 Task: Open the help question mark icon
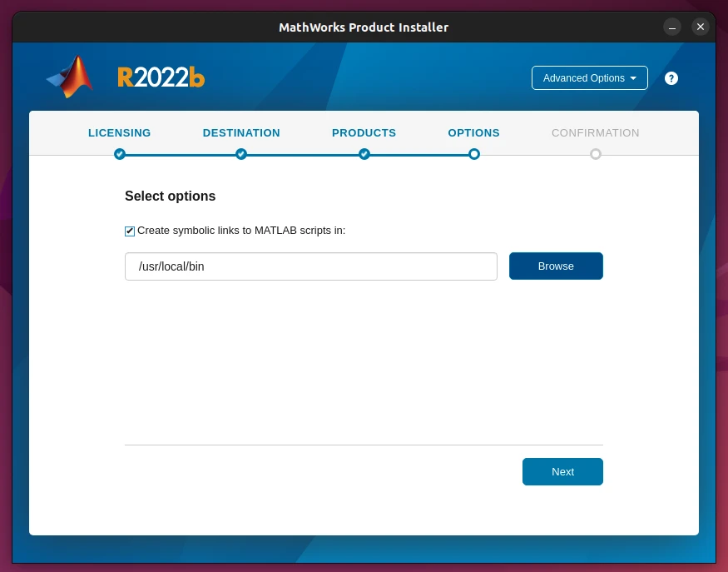(671, 78)
